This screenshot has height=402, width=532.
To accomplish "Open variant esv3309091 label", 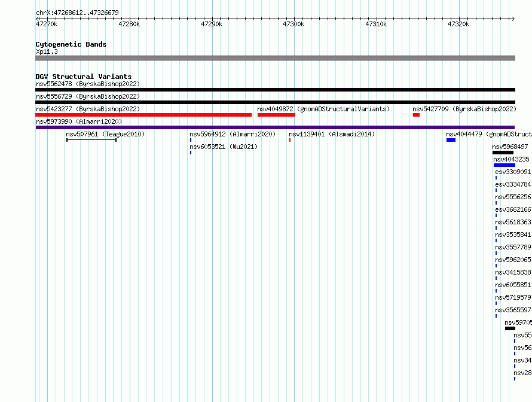I will click(x=513, y=172).
